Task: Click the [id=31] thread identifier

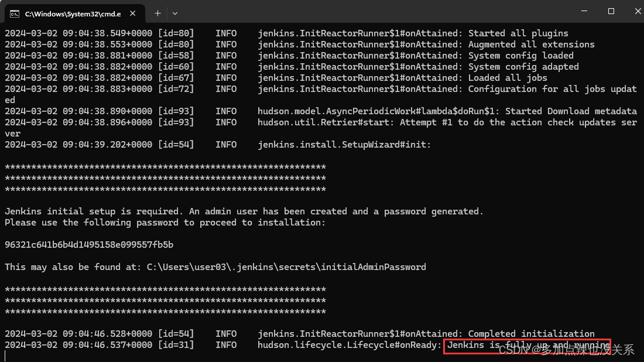Action: 176,345
